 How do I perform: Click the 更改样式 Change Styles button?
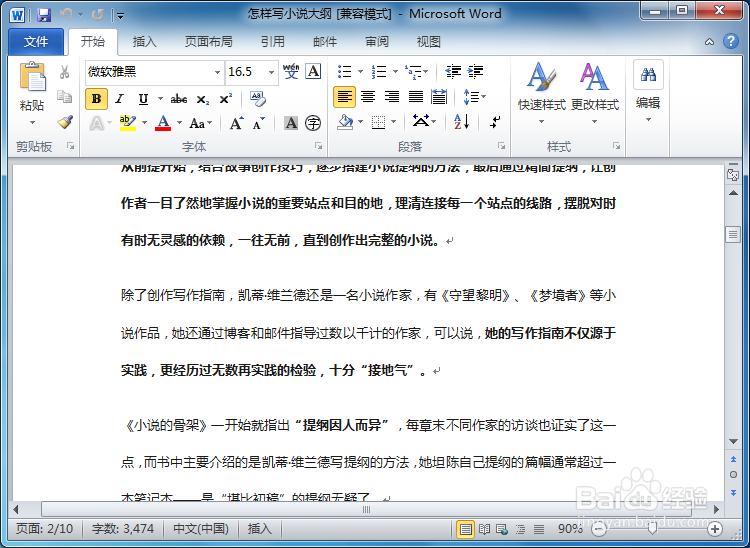595,93
